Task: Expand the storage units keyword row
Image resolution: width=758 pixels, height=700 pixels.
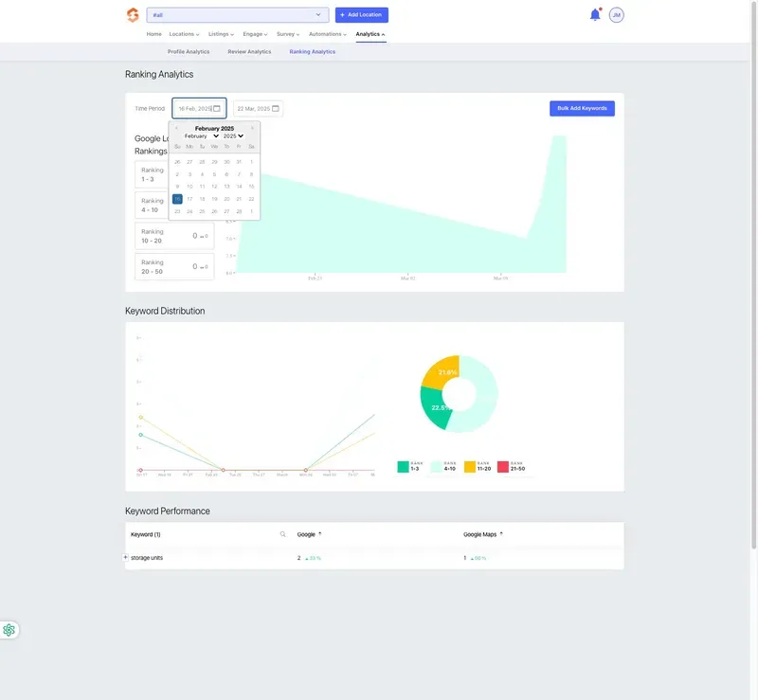Action: pos(125,557)
